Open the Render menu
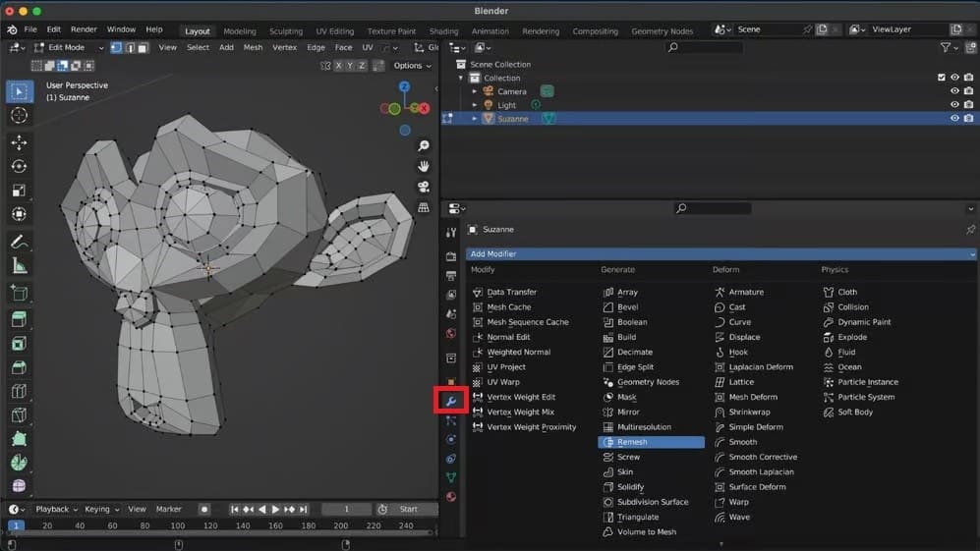The width and height of the screenshot is (980, 551). click(x=84, y=29)
